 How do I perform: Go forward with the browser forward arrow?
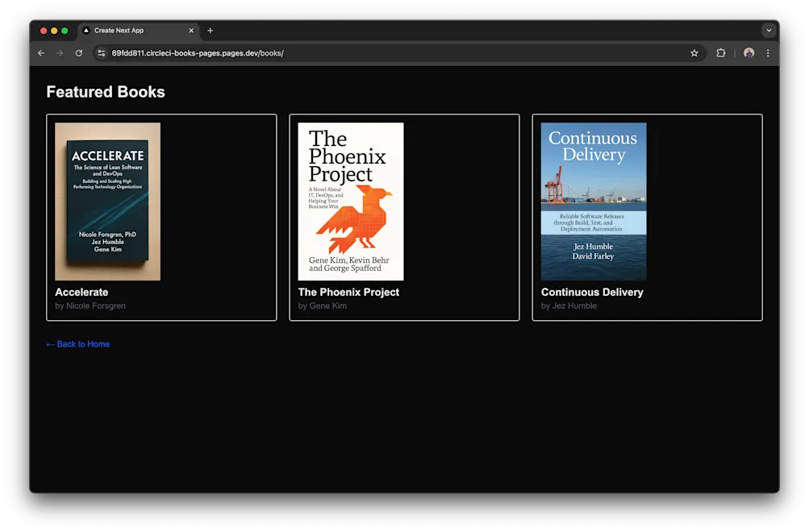[x=60, y=53]
